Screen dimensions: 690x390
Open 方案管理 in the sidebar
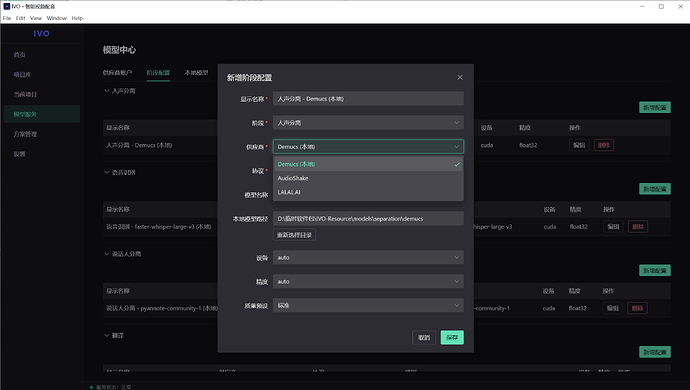(x=41, y=134)
